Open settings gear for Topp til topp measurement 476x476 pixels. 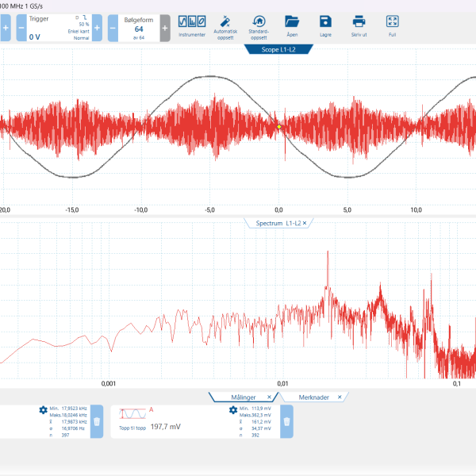click(233, 410)
